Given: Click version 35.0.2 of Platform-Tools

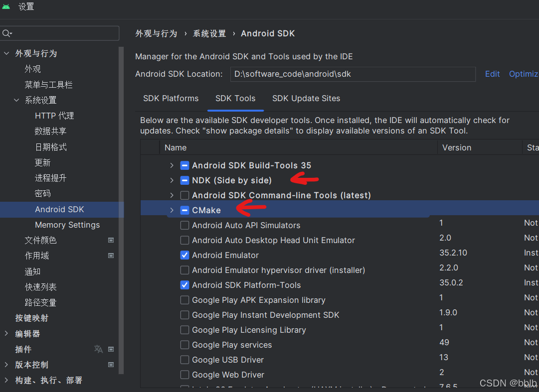Looking at the screenshot, I should pos(451,283).
